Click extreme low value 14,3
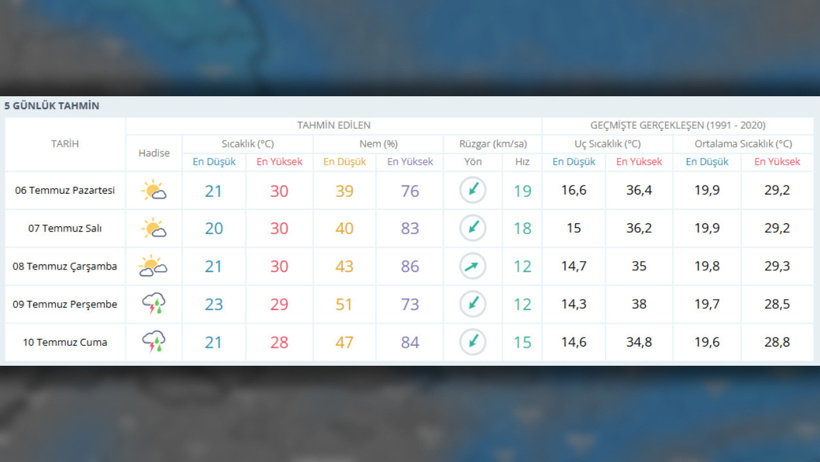Viewport: 820px width, 462px height. click(574, 304)
